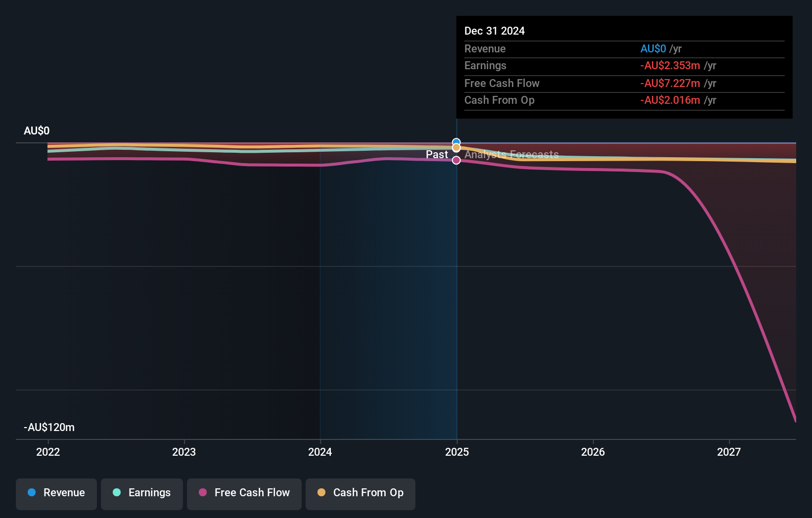Click the pink Free Cash Flow data point
The image size is (812, 518).
pyautogui.click(x=456, y=160)
